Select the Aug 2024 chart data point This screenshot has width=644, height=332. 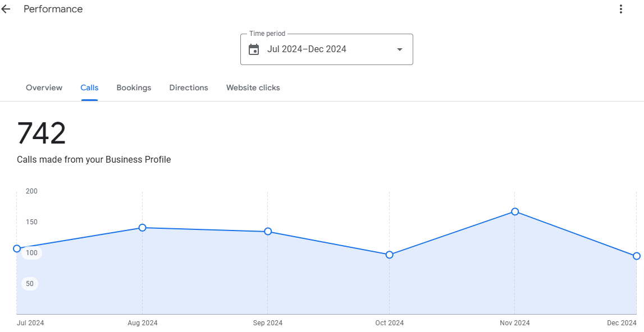(x=142, y=228)
